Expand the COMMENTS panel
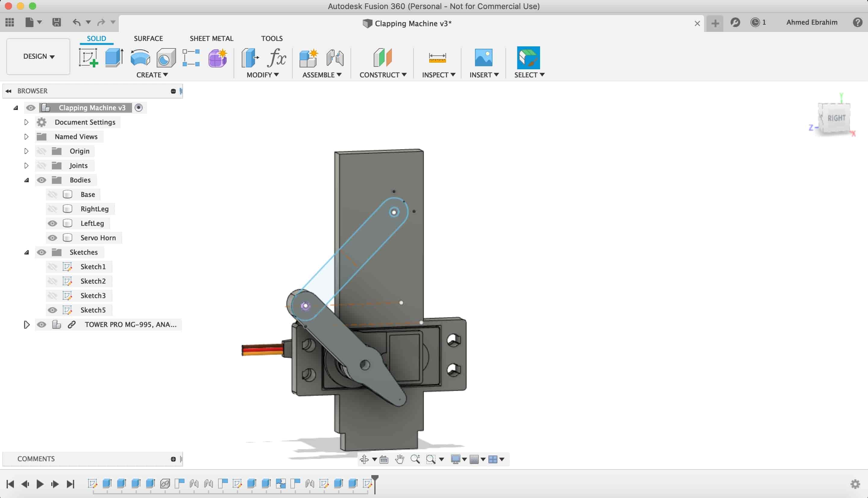This screenshot has width=868, height=498. (173, 459)
